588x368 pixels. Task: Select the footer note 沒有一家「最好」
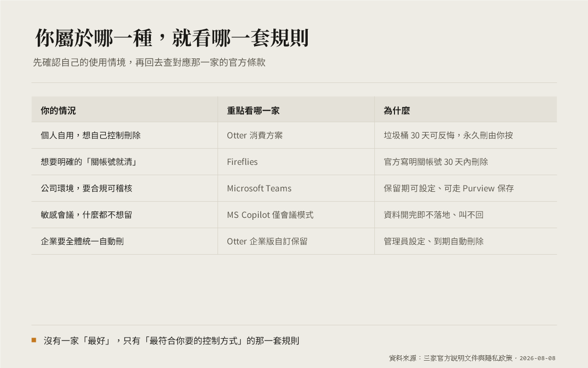[78, 341]
